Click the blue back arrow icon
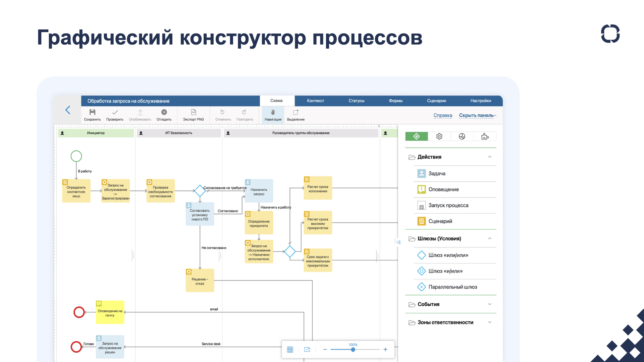This screenshot has width=644, height=362. pyautogui.click(x=68, y=110)
